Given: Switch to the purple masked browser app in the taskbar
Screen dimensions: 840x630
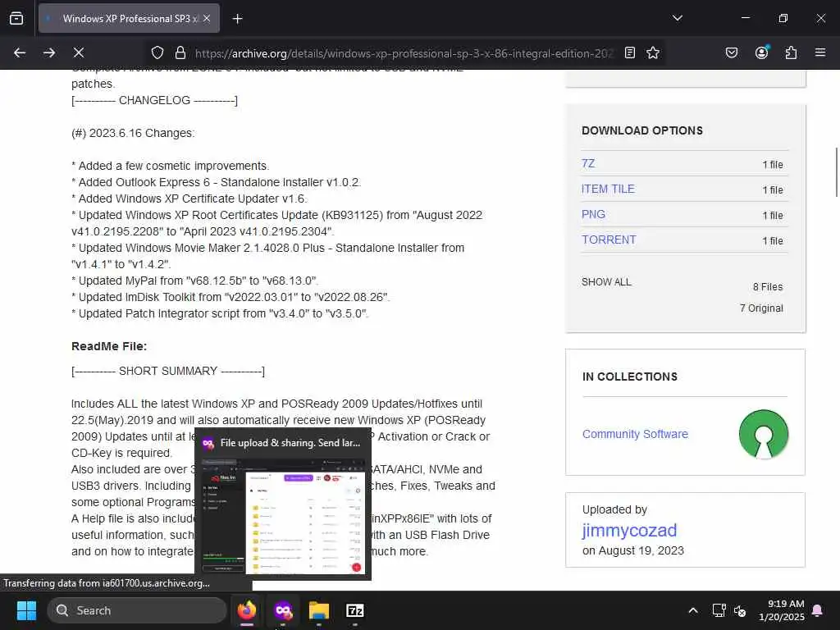Looking at the screenshot, I should pyautogui.click(x=283, y=610).
